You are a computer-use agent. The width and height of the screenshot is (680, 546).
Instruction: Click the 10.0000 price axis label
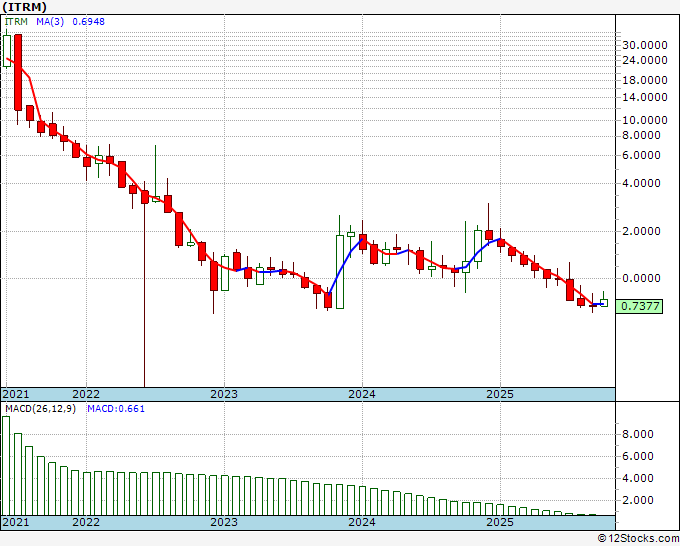point(644,117)
